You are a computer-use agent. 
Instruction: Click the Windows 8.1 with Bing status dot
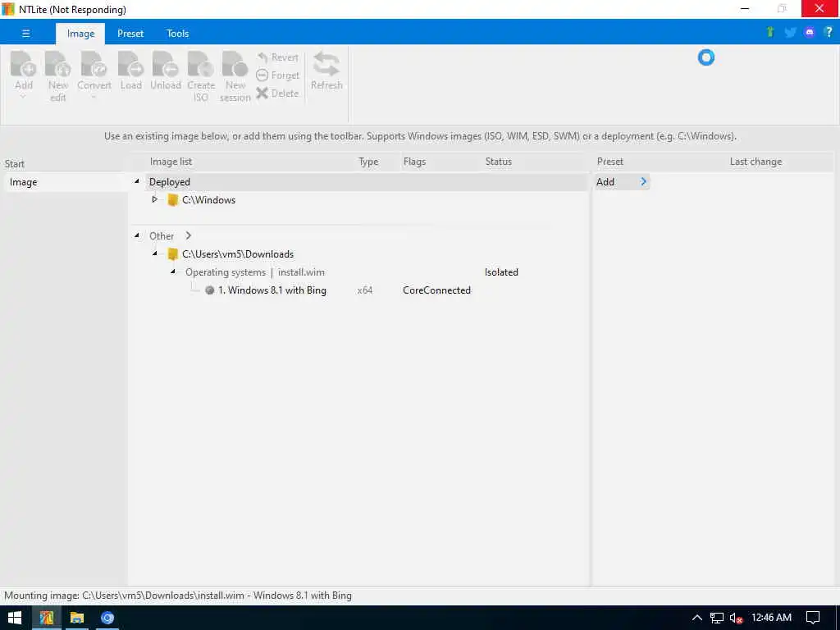pos(209,290)
